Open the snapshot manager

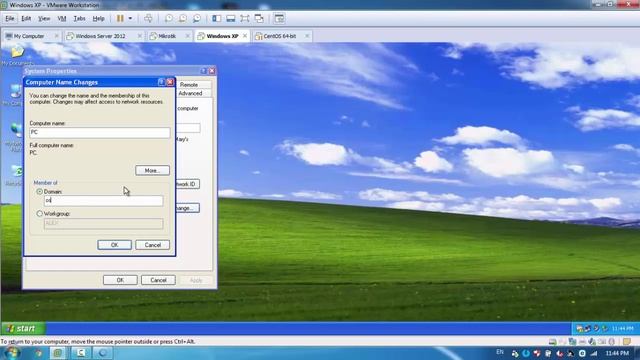(197, 18)
